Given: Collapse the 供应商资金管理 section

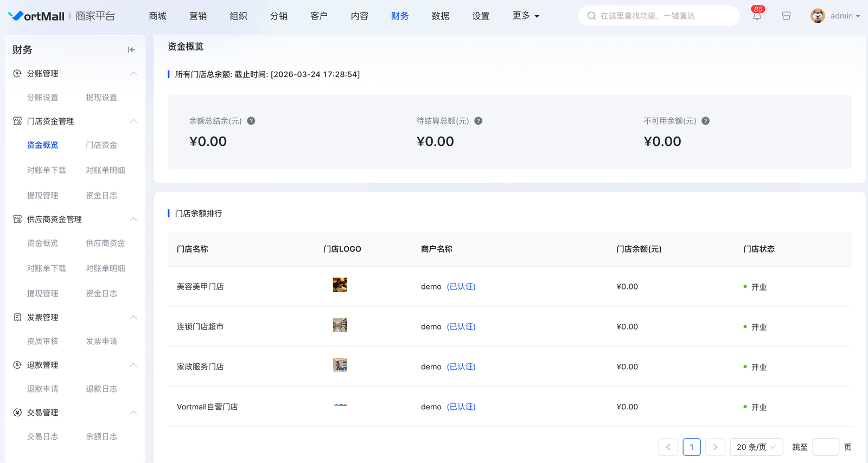Looking at the screenshot, I should pyautogui.click(x=133, y=220).
